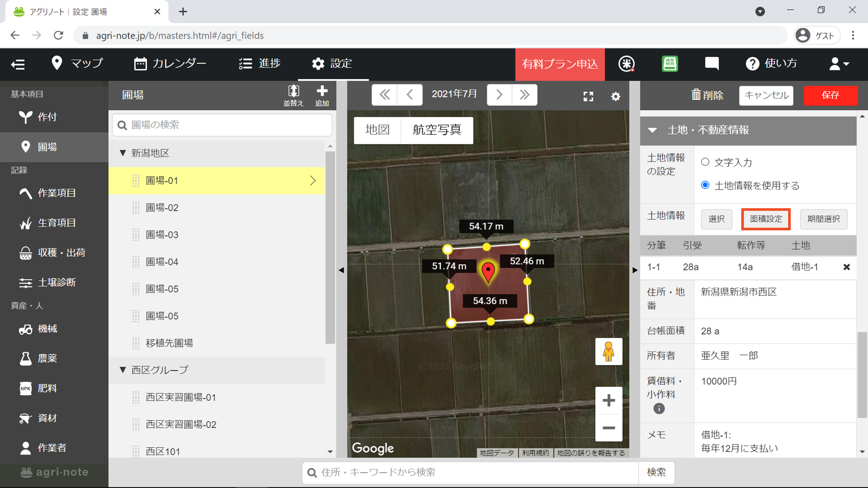Image resolution: width=868 pixels, height=488 pixels.
Task: Click the Street View pegman icon
Action: (608, 351)
